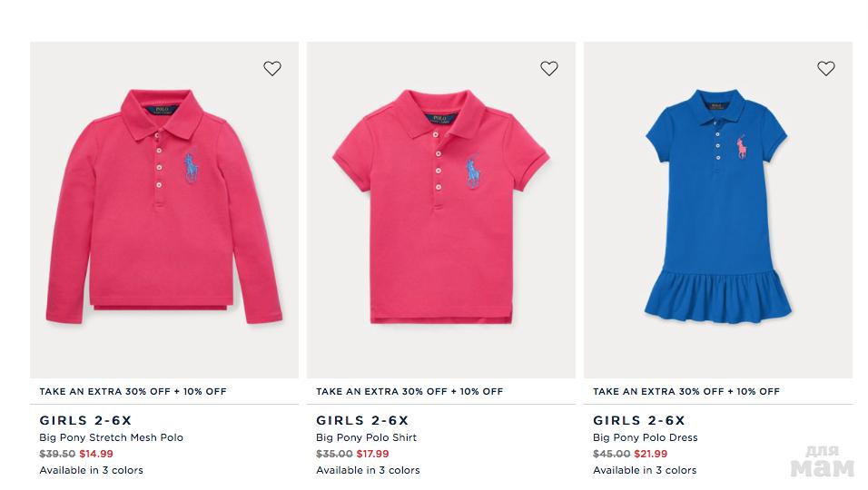The height and width of the screenshot is (490, 868).
Task: Show 3 colors for Big Pony Polo Dress
Action: 645,470
